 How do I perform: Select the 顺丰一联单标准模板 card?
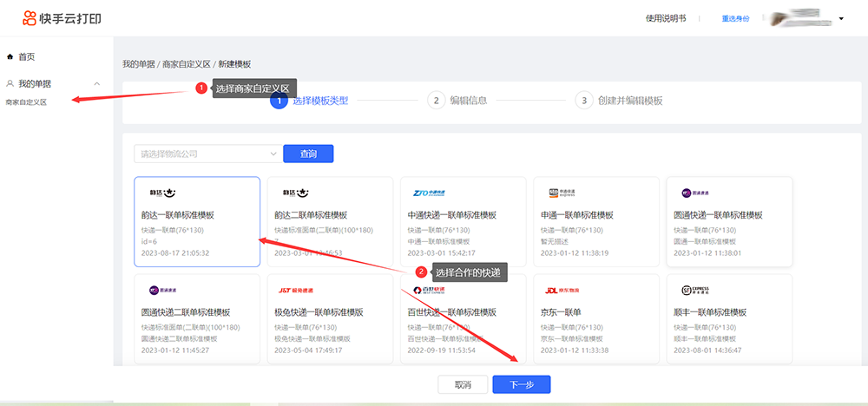coord(730,319)
